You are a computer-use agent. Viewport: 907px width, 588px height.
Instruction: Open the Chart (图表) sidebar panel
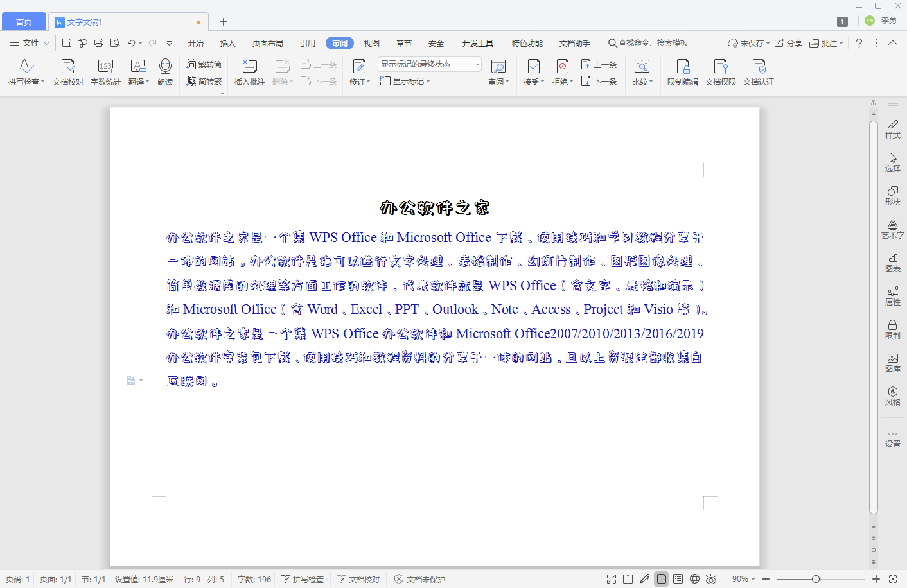coord(893,262)
